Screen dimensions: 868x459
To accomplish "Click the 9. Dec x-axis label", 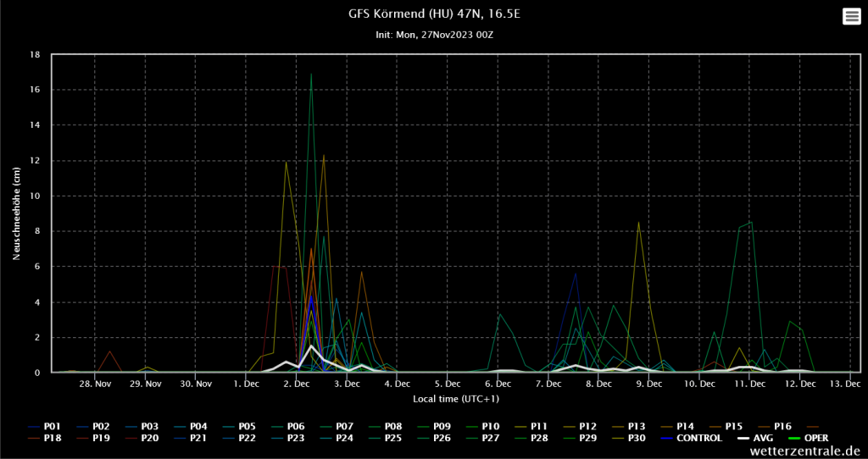I will click(x=649, y=384).
